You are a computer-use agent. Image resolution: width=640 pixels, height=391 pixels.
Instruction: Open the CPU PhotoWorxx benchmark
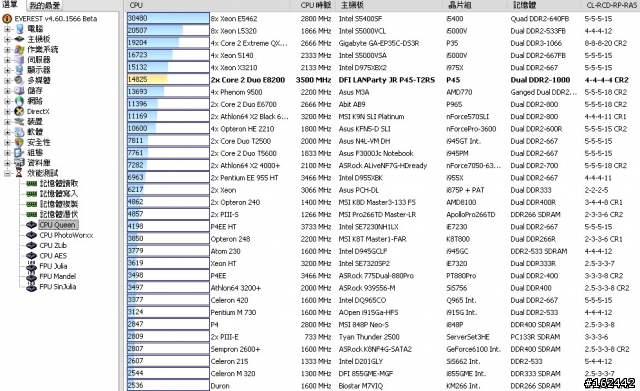(66, 235)
